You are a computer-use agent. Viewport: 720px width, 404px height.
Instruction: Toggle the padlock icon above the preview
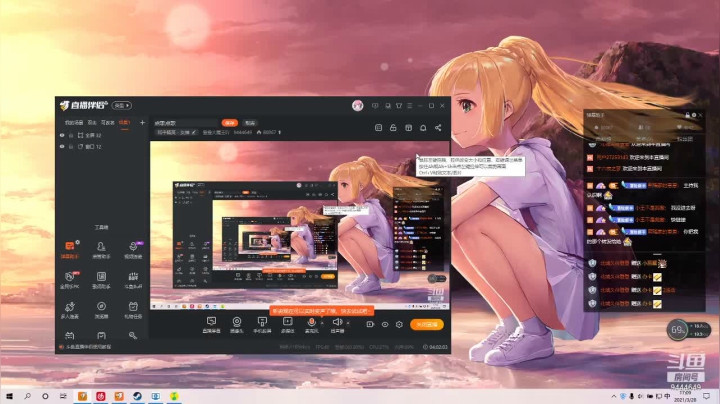393,128
